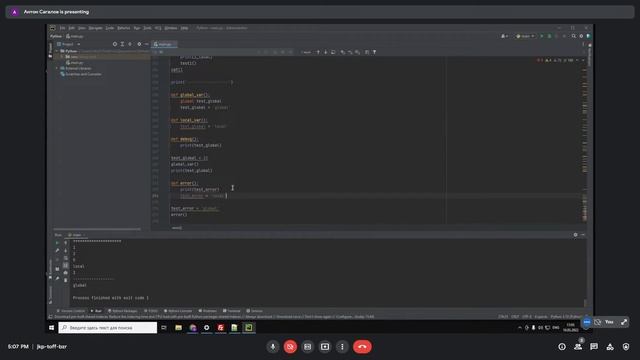Viewport: 640px width, 360px height.
Task: Open the Meet activities panel
Action: coord(610,347)
